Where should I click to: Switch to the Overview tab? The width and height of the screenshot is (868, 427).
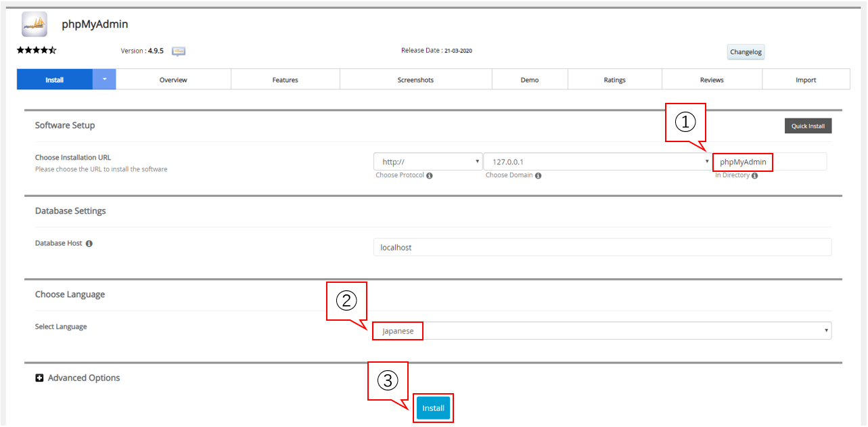(x=173, y=80)
